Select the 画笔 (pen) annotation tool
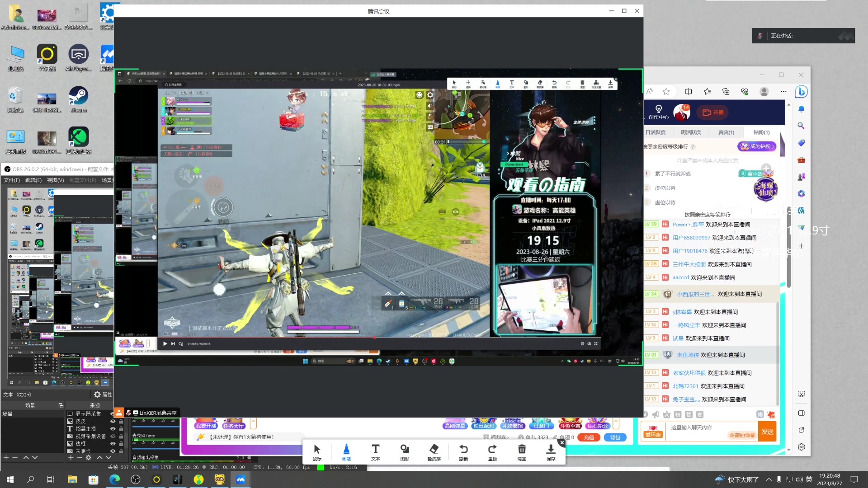The width and height of the screenshot is (868, 488). point(346,452)
